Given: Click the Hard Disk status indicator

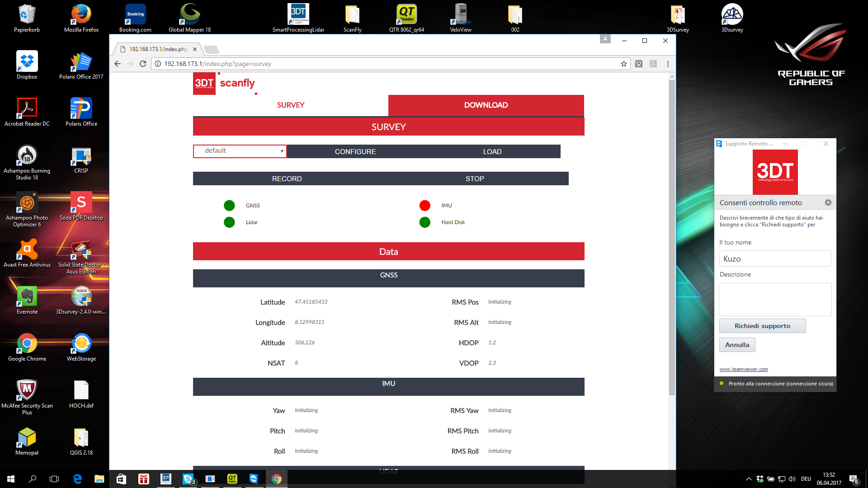Looking at the screenshot, I should click(425, 222).
